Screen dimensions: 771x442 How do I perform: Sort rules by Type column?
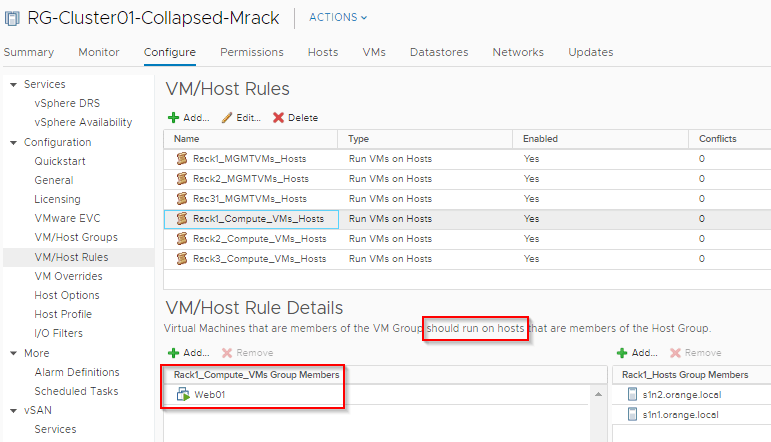point(358,139)
